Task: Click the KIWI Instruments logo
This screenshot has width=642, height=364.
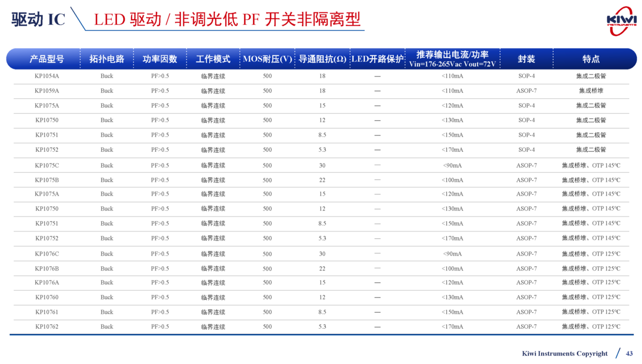Action: (x=622, y=20)
